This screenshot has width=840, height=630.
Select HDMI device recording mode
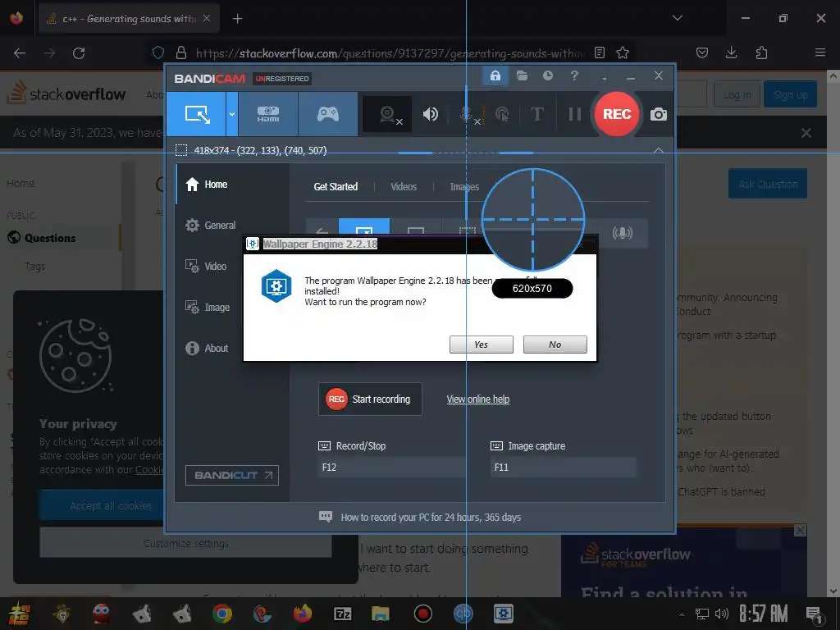(268, 114)
